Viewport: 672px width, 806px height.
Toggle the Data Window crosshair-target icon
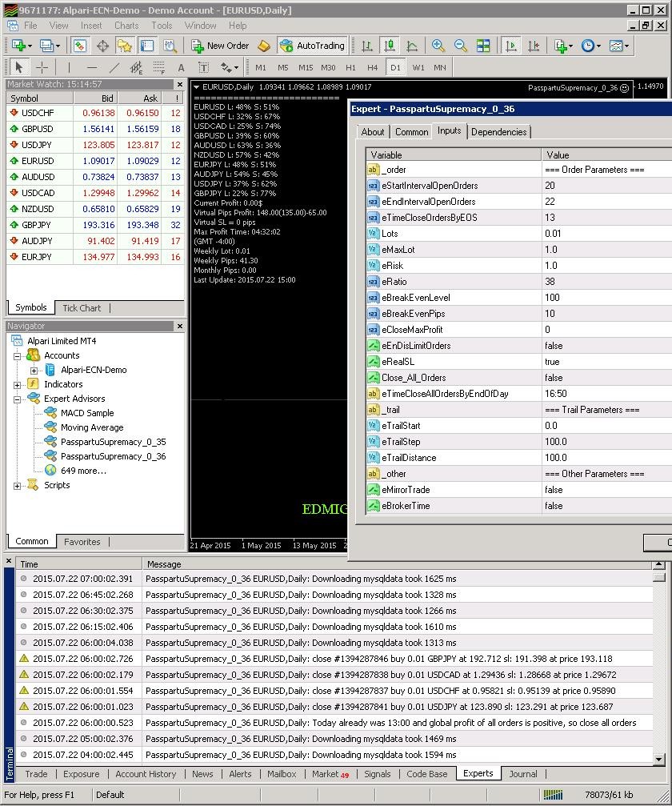[x=102, y=46]
